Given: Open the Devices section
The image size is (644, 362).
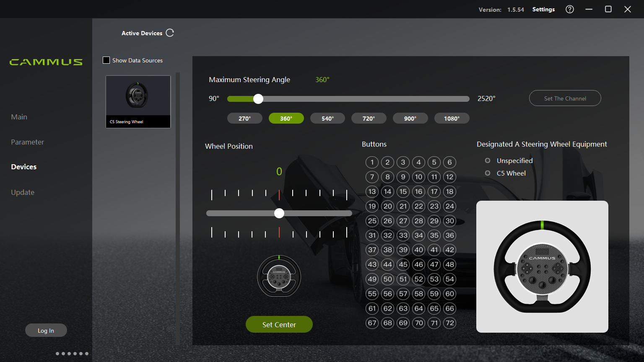Looking at the screenshot, I should tap(23, 167).
